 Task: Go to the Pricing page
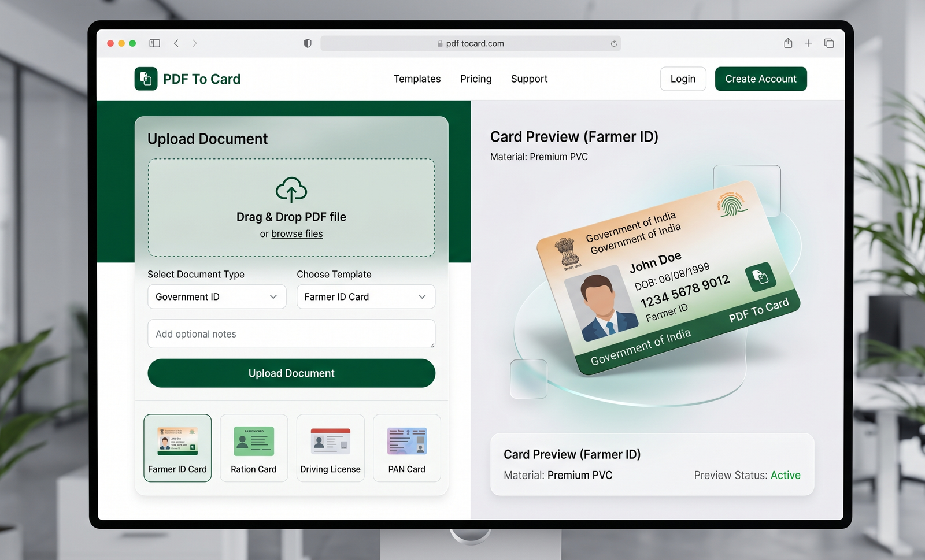[x=476, y=79]
